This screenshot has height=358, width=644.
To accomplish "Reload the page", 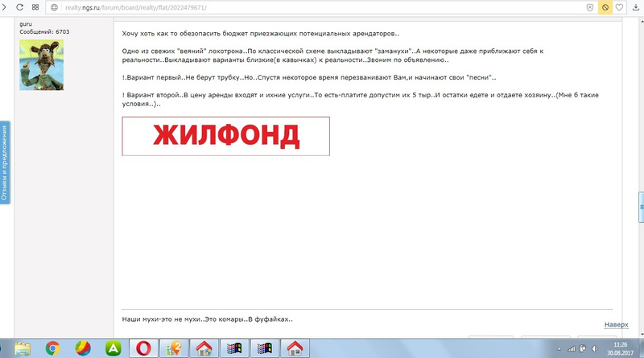I will pos(19,7).
